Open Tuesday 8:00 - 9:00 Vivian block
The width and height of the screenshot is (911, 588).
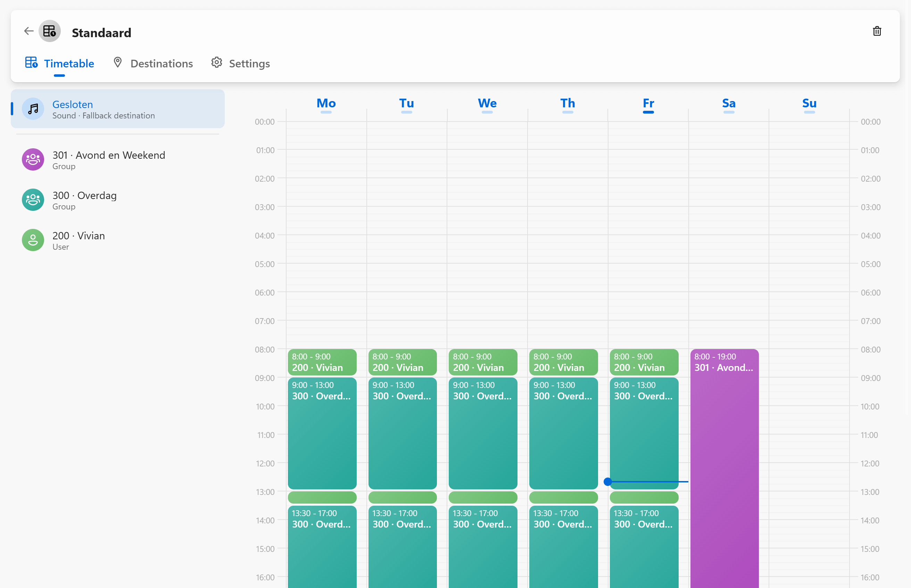click(403, 362)
